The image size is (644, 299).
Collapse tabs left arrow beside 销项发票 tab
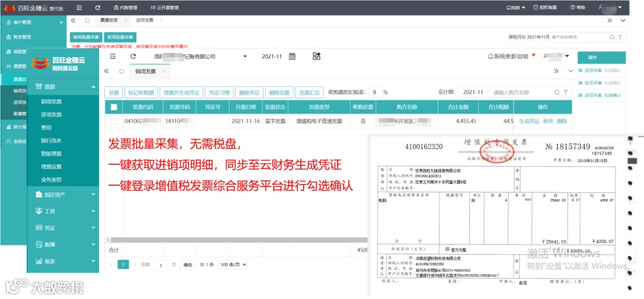pyautogui.click(x=106, y=71)
